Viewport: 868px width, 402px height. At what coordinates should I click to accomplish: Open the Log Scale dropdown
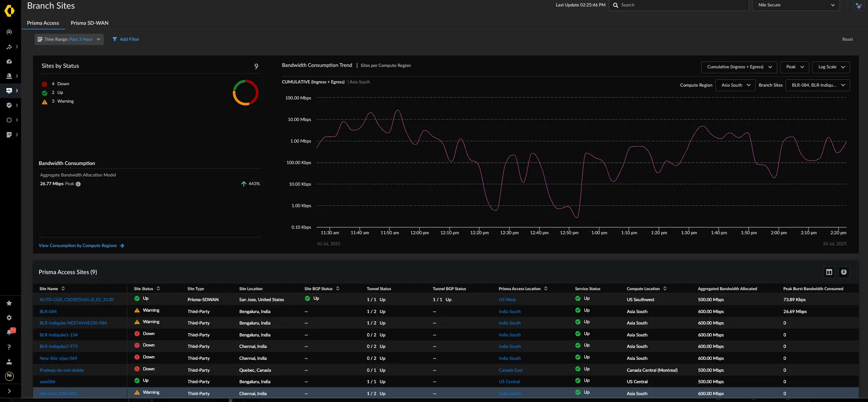tap(831, 67)
